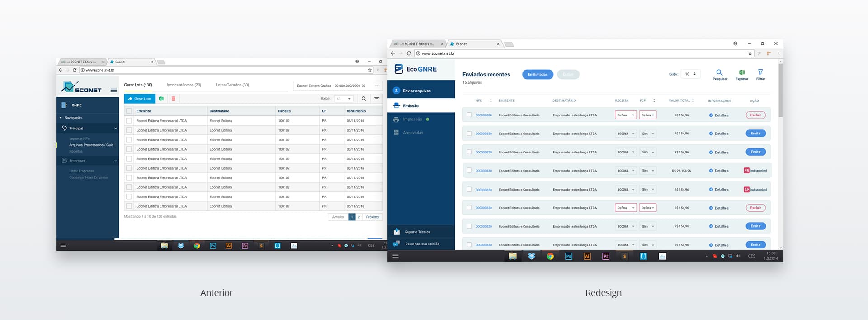This screenshot has height=320, width=868.
Task: Open the Sim FCP dropdown in SP indisponível row
Action: tap(648, 189)
